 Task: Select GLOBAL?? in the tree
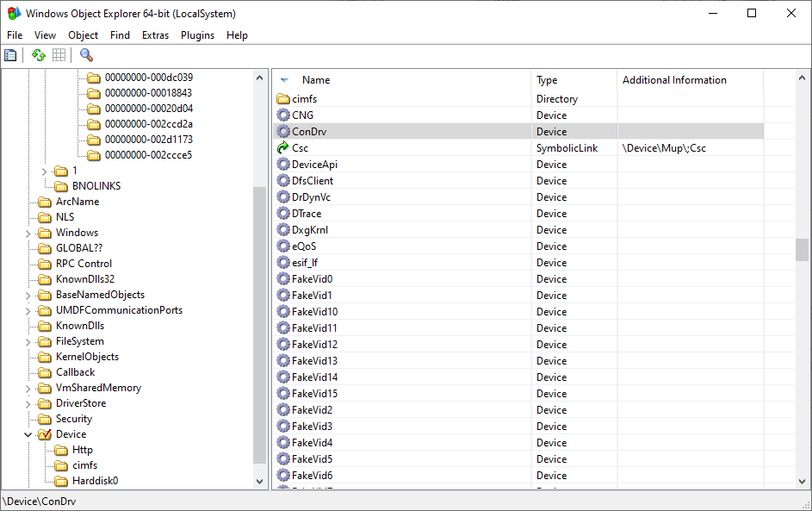[x=79, y=248]
